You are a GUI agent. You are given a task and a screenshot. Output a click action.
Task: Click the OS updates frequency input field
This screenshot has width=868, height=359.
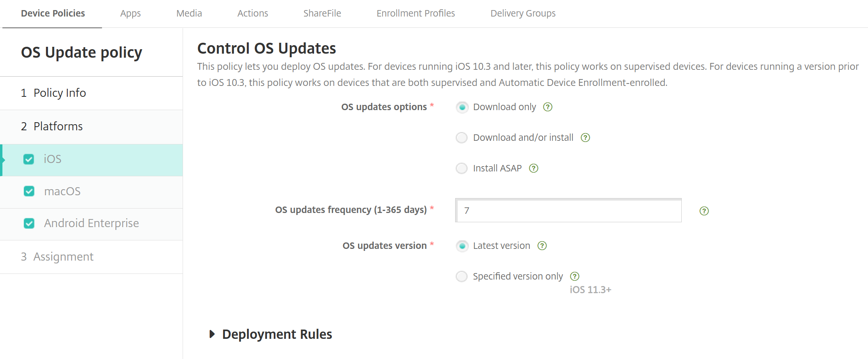(x=568, y=211)
